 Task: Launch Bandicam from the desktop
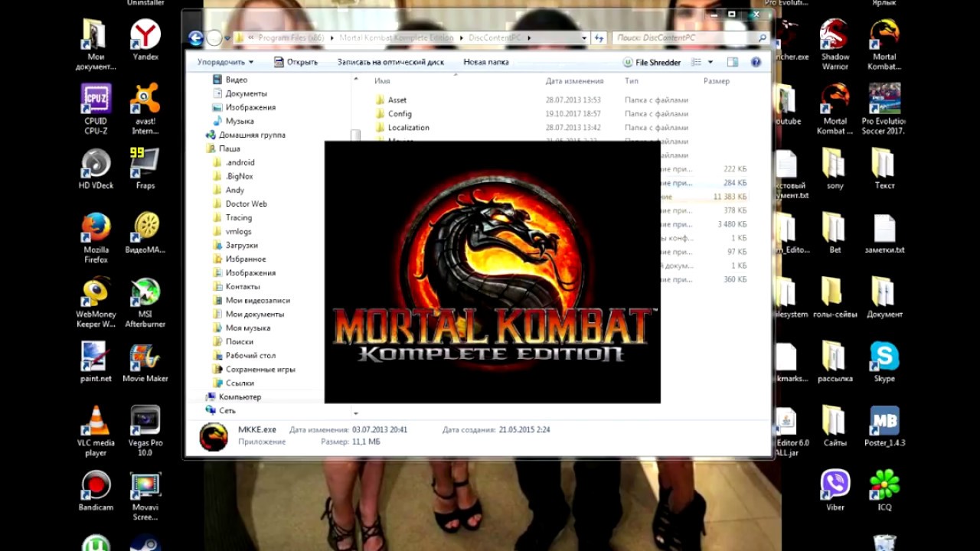click(96, 491)
